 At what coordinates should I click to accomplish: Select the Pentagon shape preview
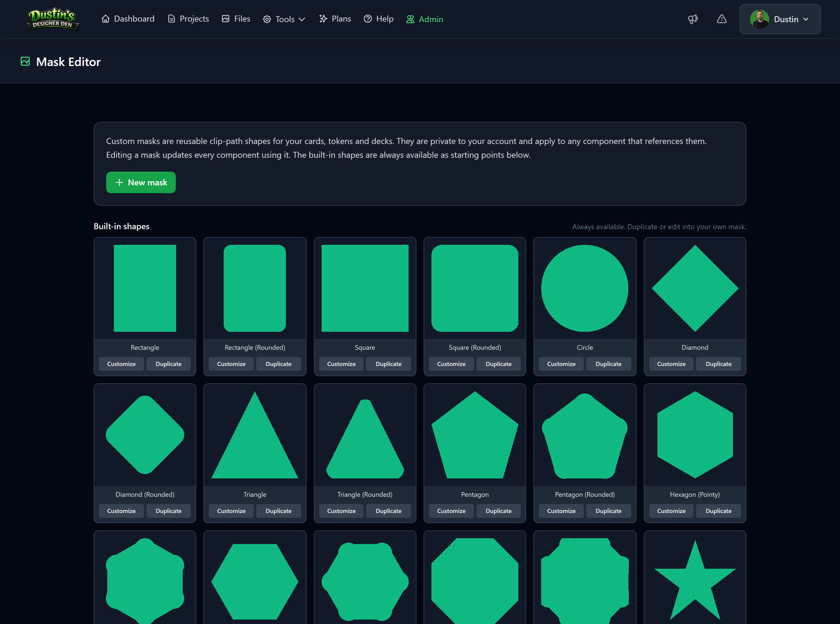(475, 435)
